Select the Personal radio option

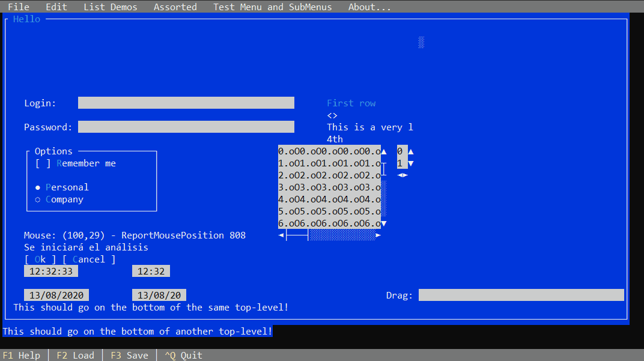click(62, 187)
